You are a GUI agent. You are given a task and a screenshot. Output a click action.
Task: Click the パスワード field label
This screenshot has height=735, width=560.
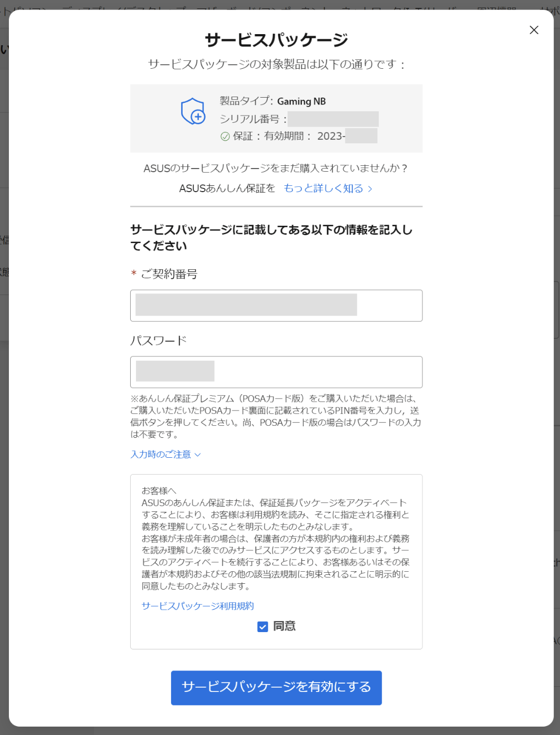[159, 341]
